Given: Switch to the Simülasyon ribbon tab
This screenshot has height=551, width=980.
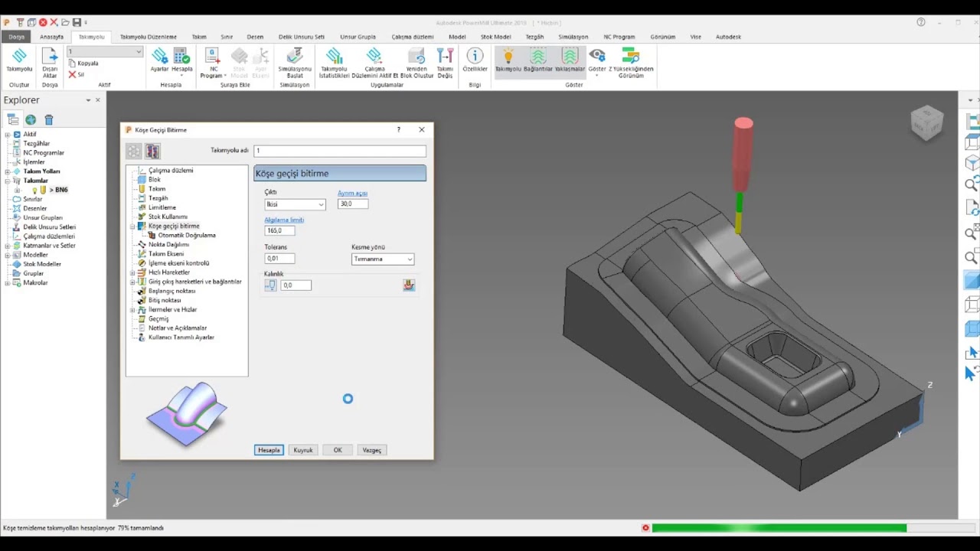Looking at the screenshot, I should (573, 37).
